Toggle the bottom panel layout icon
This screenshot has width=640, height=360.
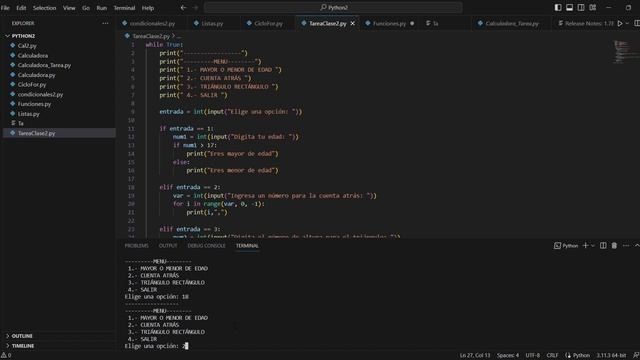569,7
